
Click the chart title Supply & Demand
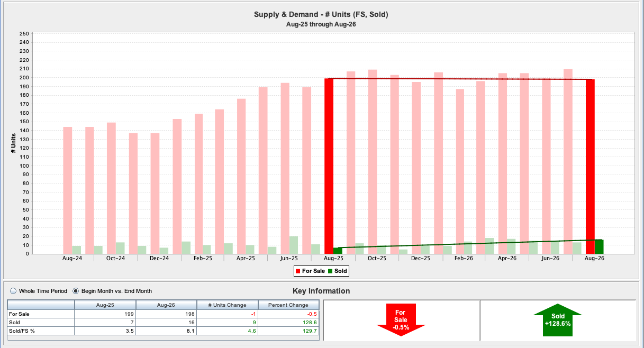(321, 14)
